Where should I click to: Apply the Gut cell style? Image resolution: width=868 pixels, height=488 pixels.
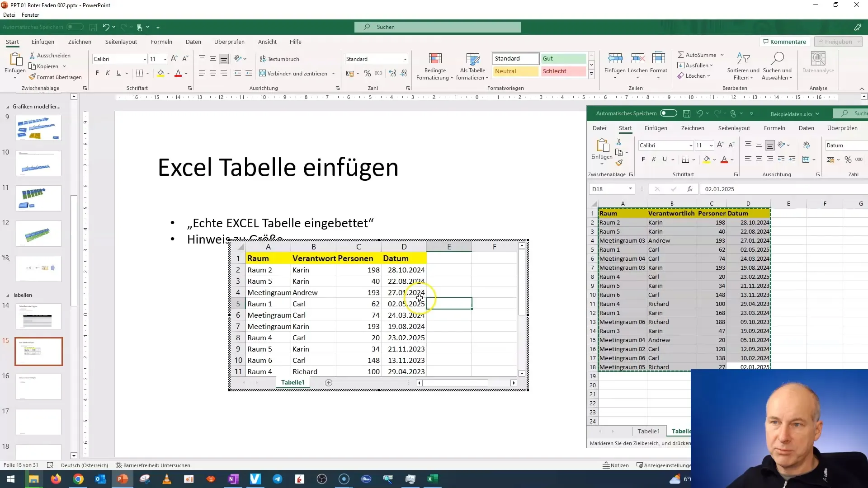[563, 59]
